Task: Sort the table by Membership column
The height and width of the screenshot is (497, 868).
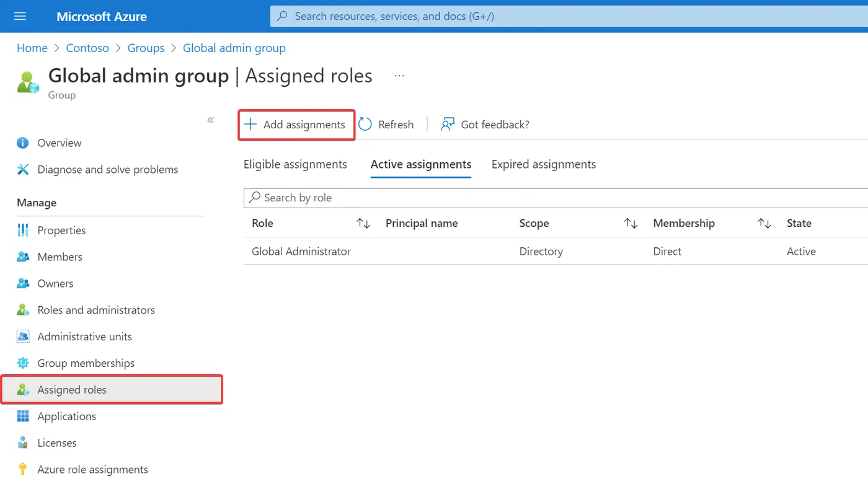Action: (x=764, y=224)
